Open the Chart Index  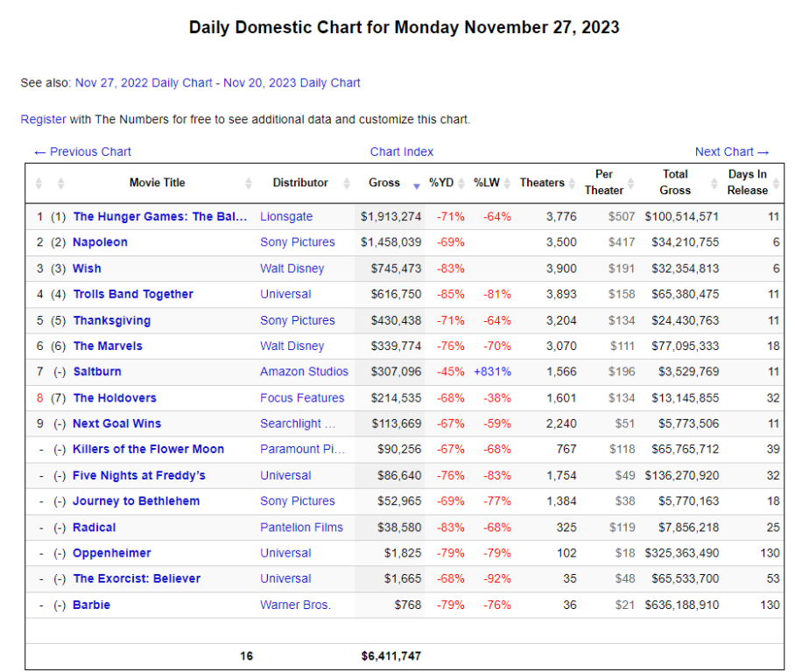point(402,151)
